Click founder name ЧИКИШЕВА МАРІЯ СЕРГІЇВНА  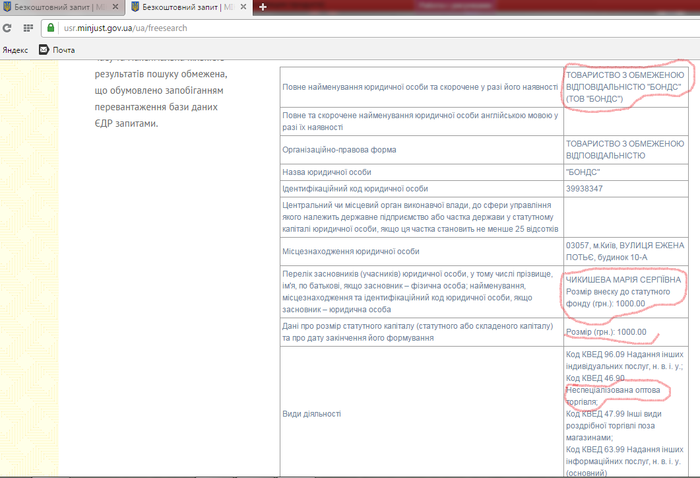(x=624, y=280)
